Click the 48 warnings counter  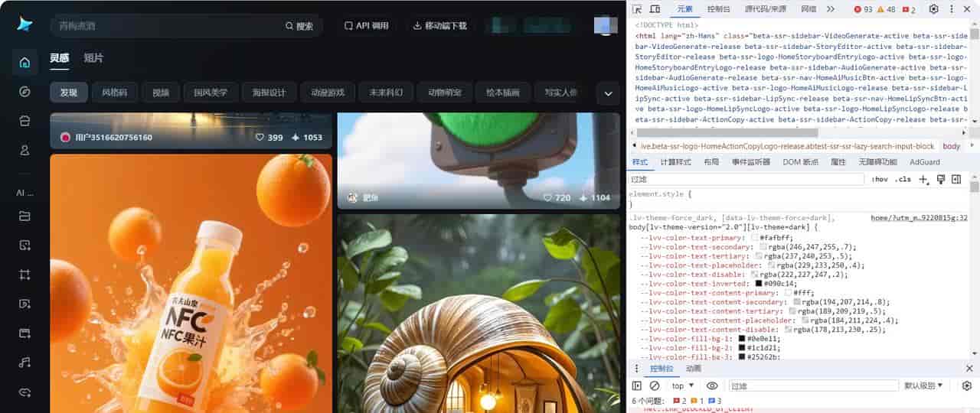pos(887,9)
